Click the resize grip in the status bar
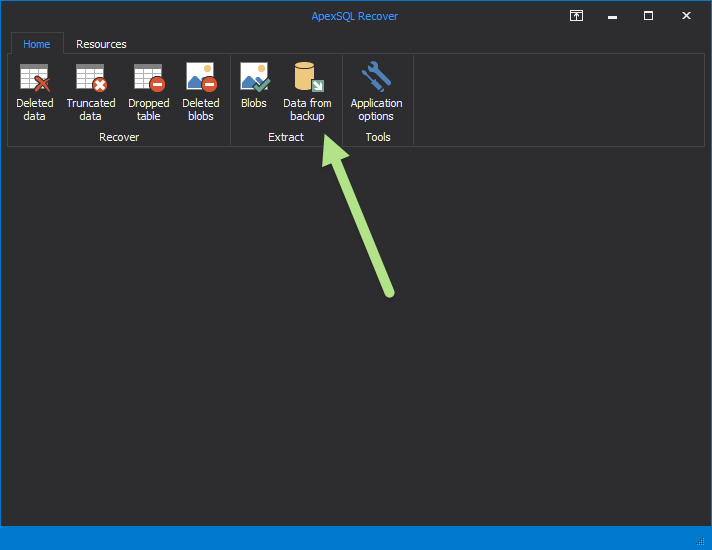 [701, 541]
